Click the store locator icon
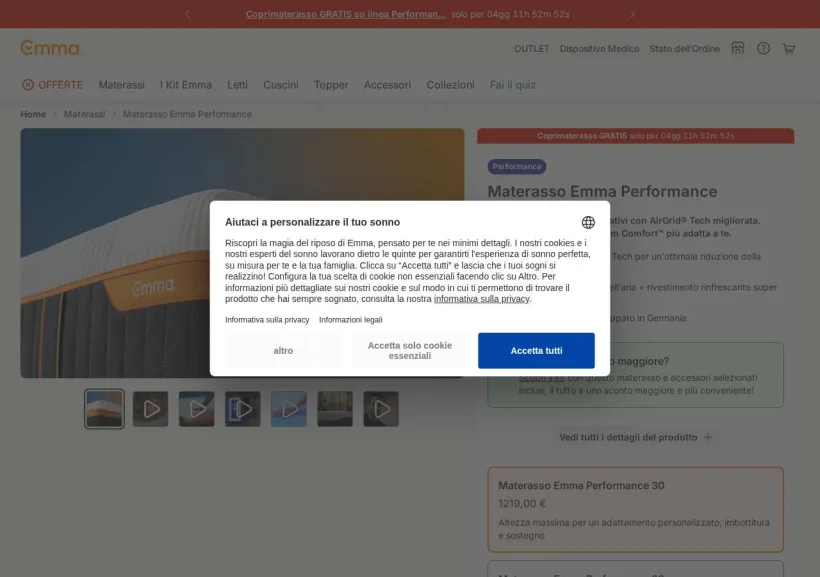This screenshot has height=577, width=820. pos(737,49)
